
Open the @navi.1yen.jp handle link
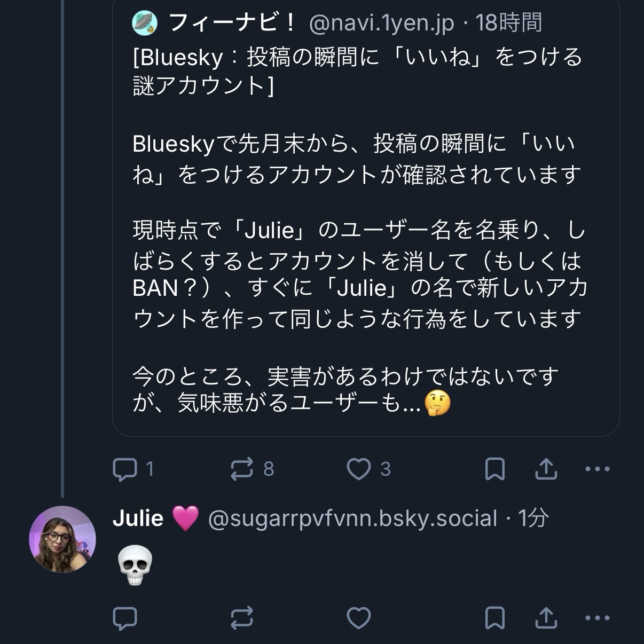(381, 23)
